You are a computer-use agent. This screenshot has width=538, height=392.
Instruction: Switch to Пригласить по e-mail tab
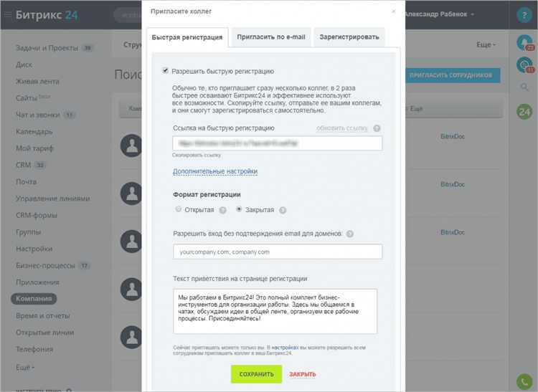pos(271,37)
